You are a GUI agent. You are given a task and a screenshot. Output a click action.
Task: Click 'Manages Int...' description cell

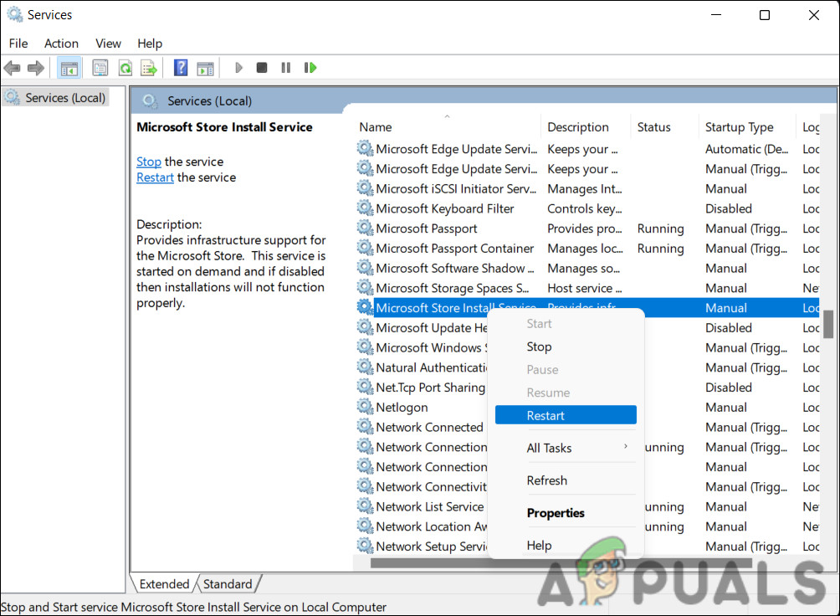tap(584, 188)
